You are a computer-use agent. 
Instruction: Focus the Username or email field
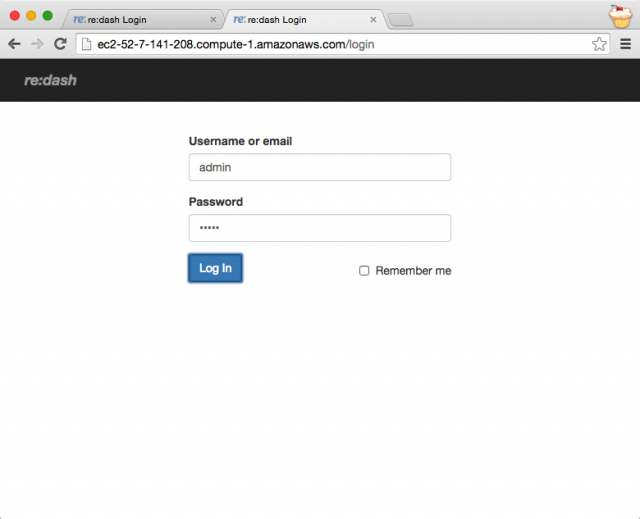(320, 167)
